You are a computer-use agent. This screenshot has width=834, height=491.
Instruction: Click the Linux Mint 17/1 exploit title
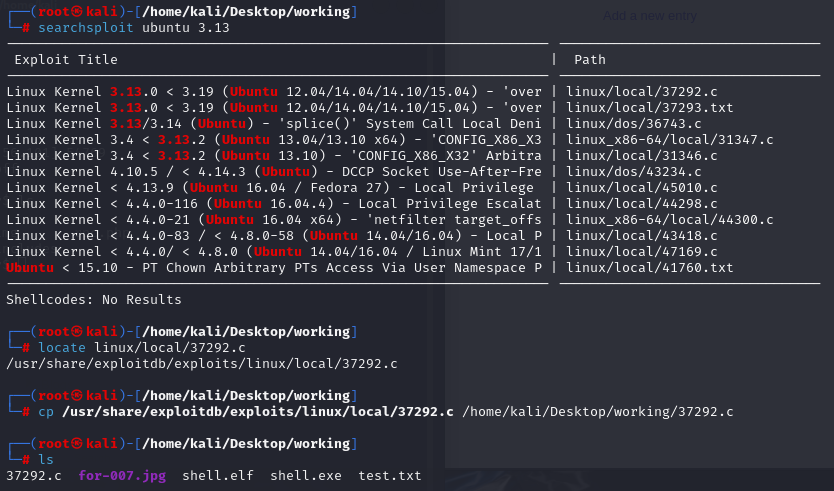(x=274, y=251)
